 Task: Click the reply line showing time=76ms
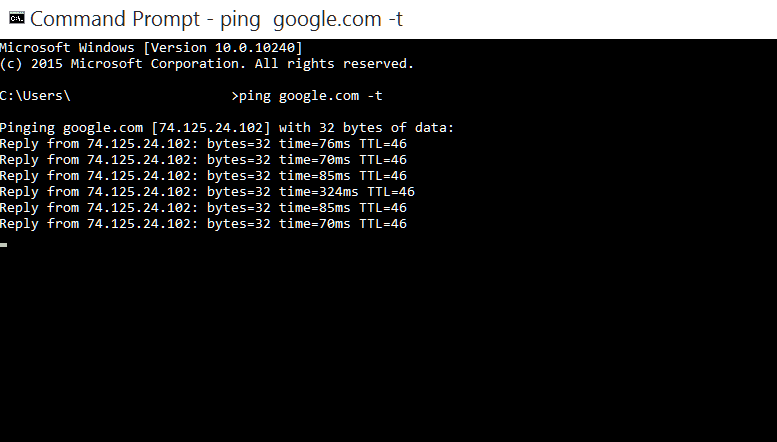(203, 144)
